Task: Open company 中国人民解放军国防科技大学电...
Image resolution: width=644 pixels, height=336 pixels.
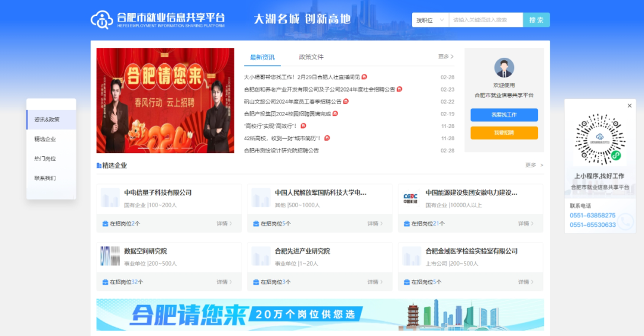Action: tap(320, 192)
